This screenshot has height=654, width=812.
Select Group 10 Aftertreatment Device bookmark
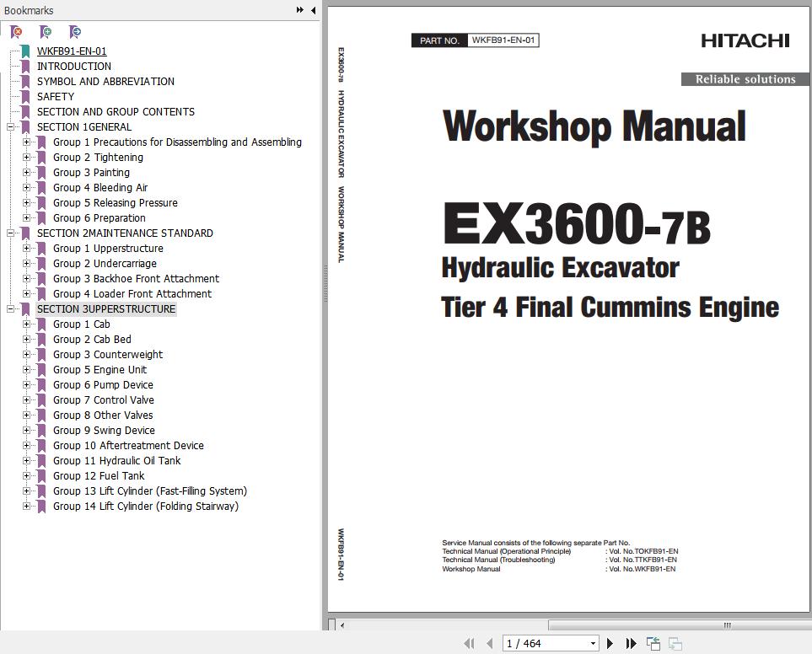point(128,446)
